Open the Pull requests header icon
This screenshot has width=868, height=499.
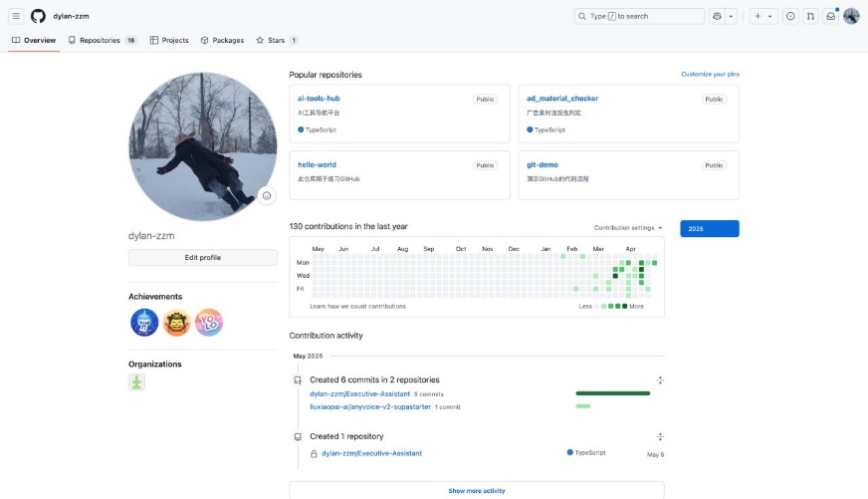point(810,16)
